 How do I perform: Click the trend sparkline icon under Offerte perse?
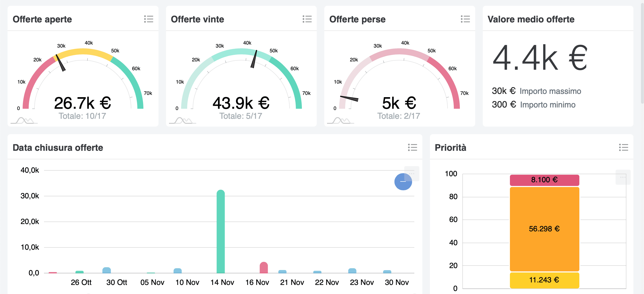pos(341,121)
